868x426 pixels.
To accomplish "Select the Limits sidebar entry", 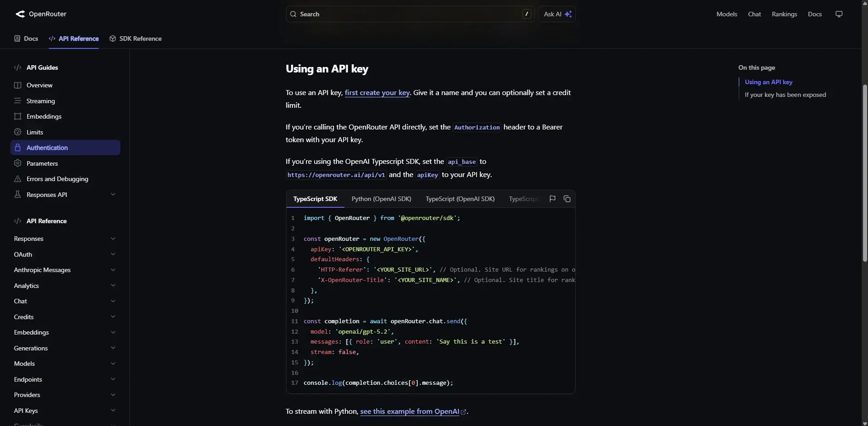I will click(x=35, y=132).
